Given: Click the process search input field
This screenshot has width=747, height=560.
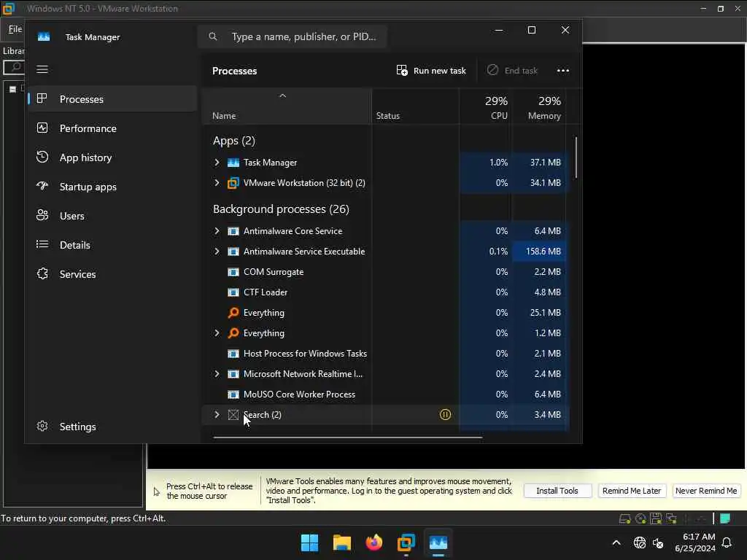Looking at the screenshot, I should [x=292, y=36].
